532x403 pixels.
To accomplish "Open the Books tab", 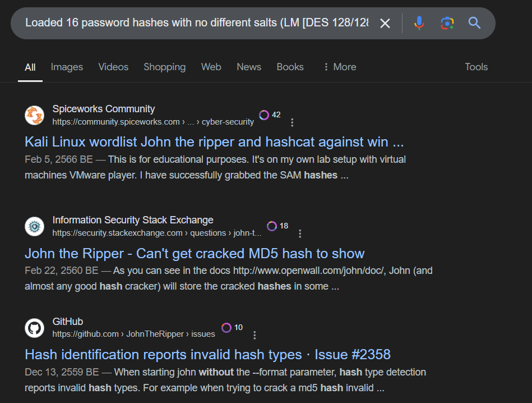I will [290, 67].
